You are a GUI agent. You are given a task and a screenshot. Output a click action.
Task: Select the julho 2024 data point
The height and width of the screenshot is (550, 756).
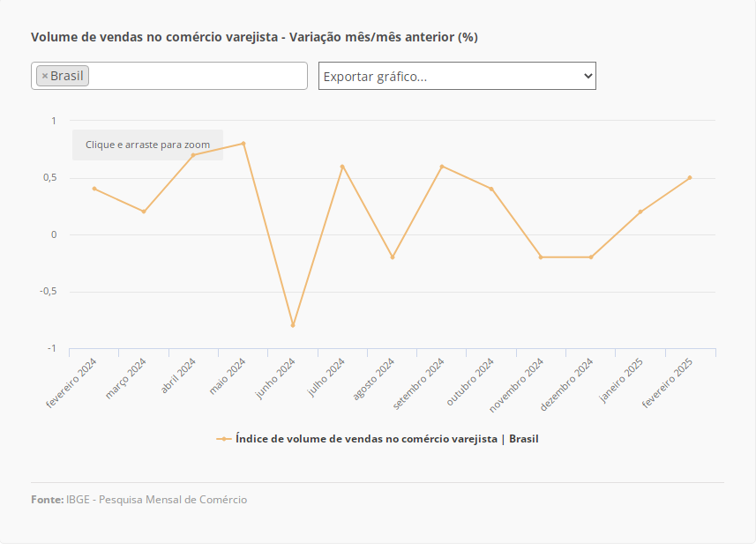(342, 167)
